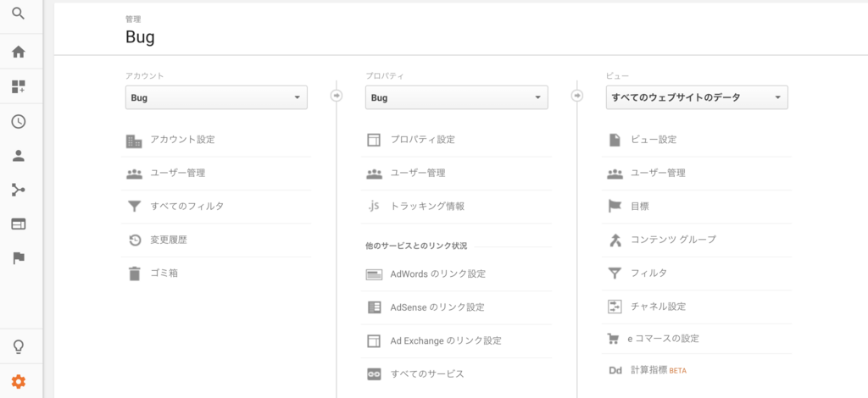Image resolution: width=868 pixels, height=398 pixels.
Task: Expand トラッキング情報 menu item
Action: pos(427,206)
